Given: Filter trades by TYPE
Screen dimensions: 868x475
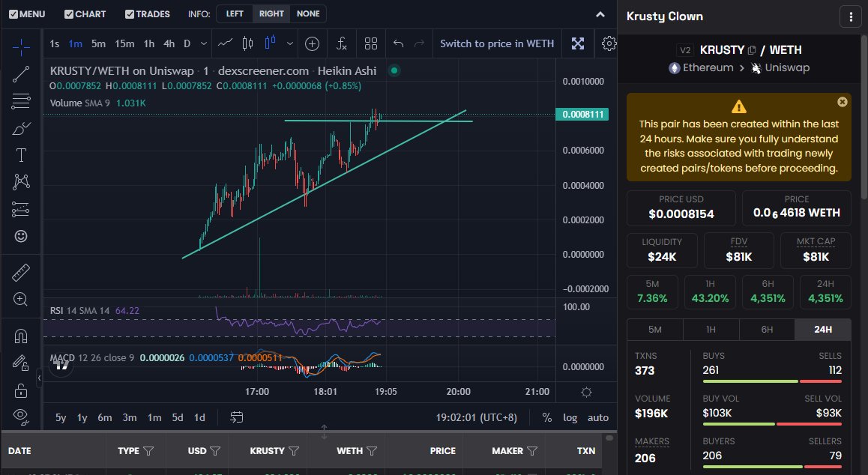Looking at the screenshot, I should click(148, 451).
